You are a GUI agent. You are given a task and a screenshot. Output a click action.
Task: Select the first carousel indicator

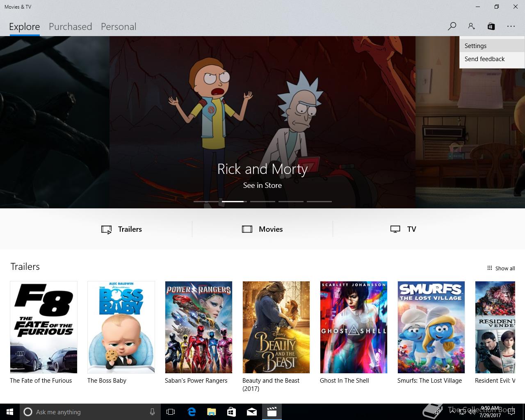206,201
